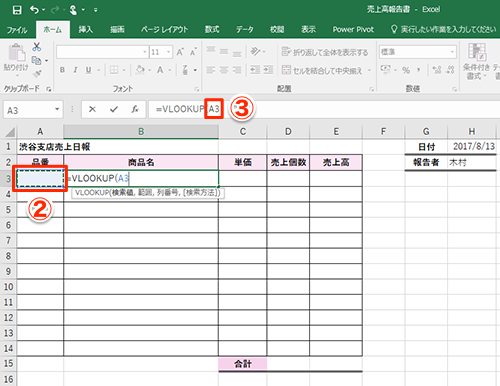Click the Cut scissors icon

click(x=37, y=47)
